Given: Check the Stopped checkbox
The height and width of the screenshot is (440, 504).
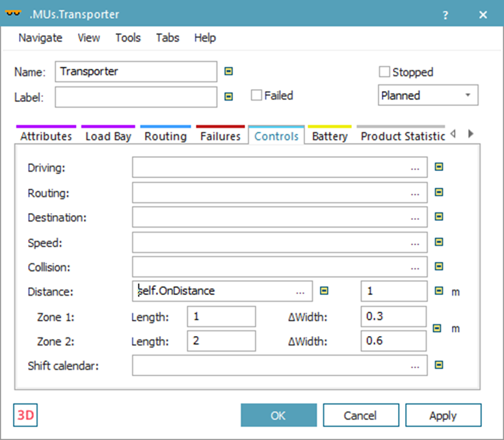Looking at the screenshot, I should [385, 72].
